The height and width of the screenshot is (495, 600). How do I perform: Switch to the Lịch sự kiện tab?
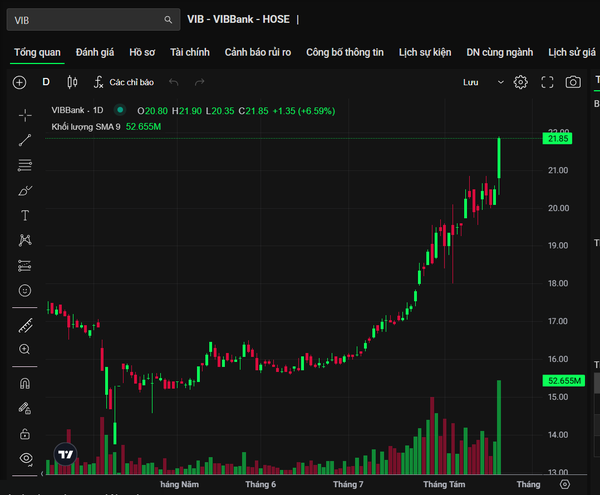[425, 52]
